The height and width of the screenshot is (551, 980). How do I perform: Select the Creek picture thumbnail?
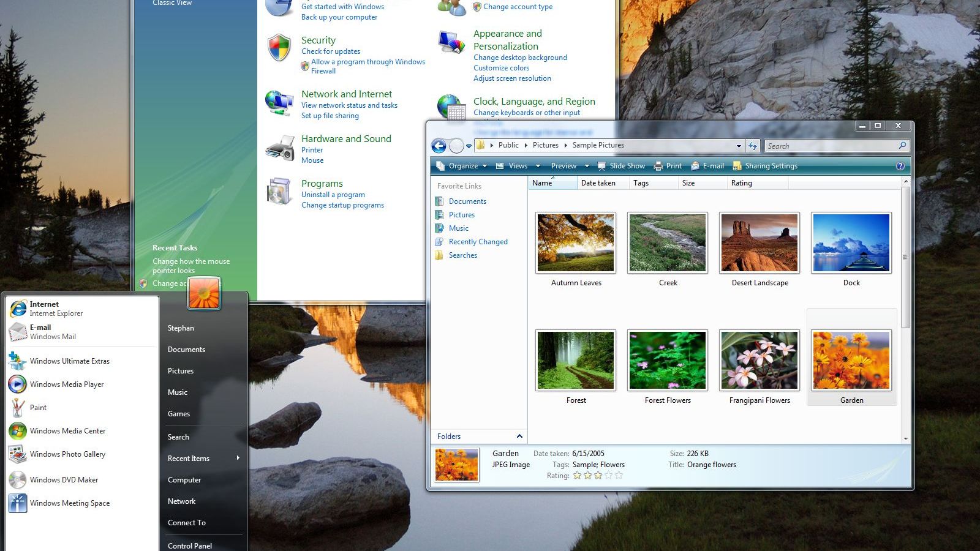click(667, 242)
